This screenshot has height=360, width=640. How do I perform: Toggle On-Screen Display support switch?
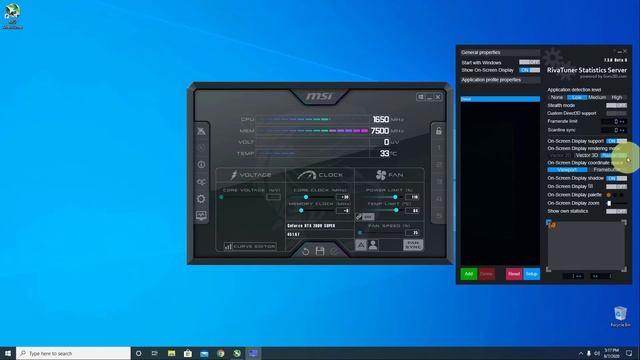(616, 141)
